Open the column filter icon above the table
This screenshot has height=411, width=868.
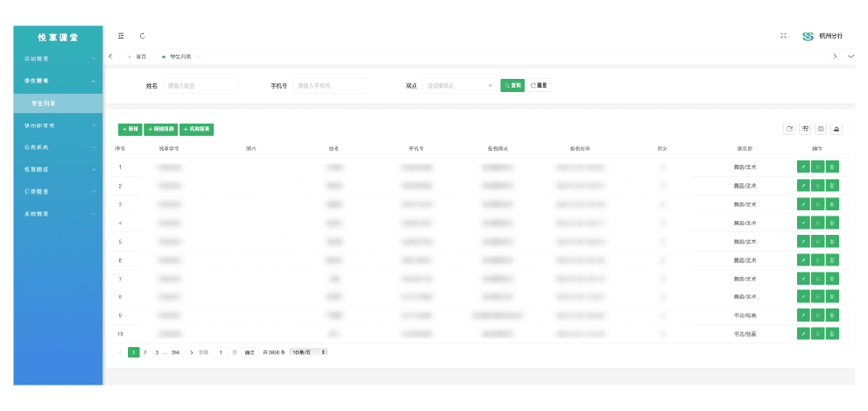[806, 129]
